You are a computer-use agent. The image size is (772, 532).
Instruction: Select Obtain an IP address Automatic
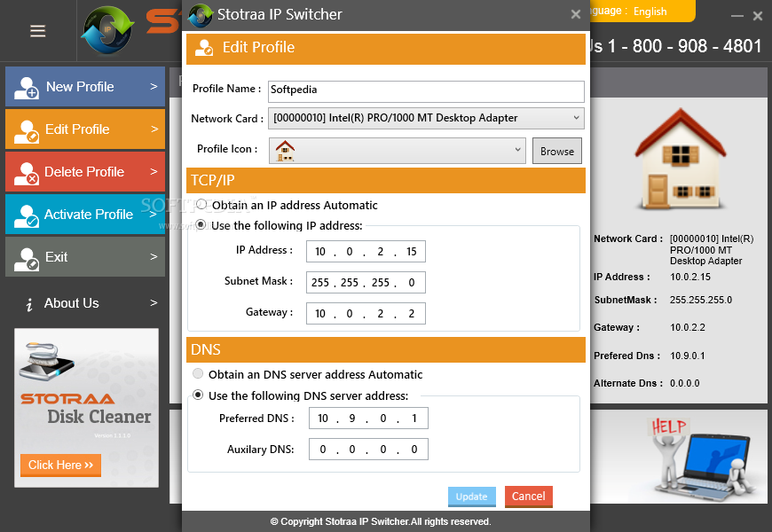pos(201,204)
